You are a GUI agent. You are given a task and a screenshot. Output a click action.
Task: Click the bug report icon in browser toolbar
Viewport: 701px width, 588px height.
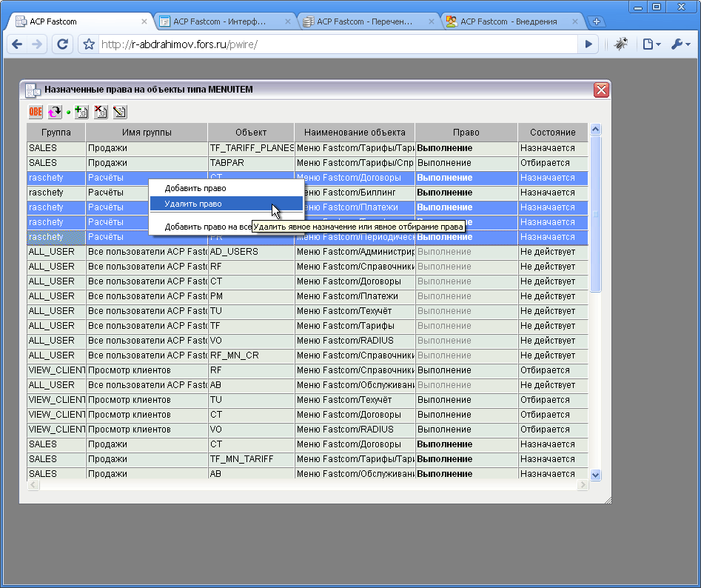coord(620,44)
